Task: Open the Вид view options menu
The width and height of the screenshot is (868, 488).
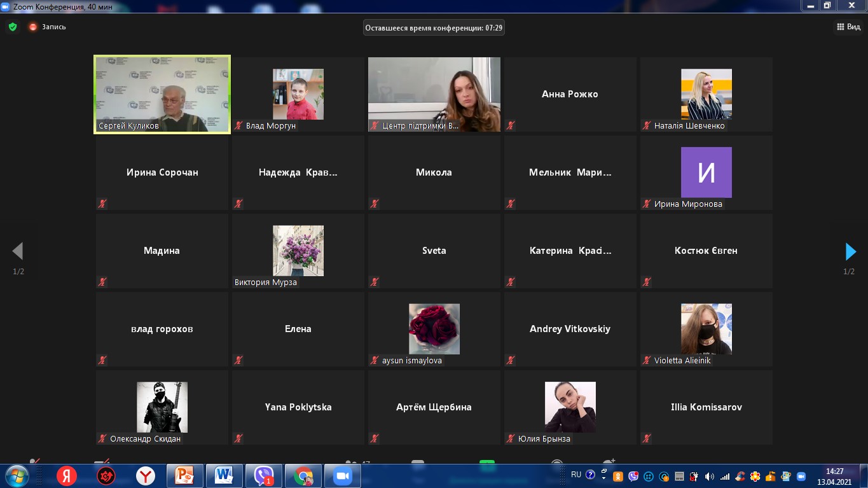Action: coord(848,27)
